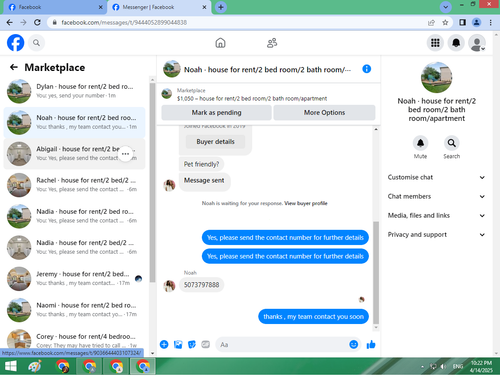Screen dimensions: 500x385
Task: Share this page from address bar
Action: (x=431, y=22)
